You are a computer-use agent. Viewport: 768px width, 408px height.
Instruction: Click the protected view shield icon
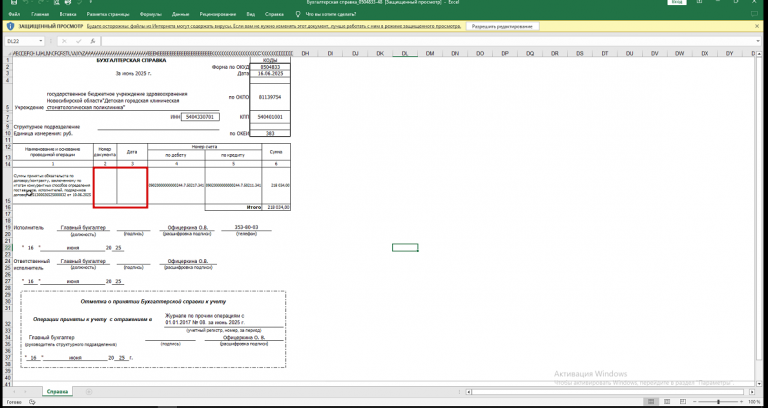click(x=11, y=26)
